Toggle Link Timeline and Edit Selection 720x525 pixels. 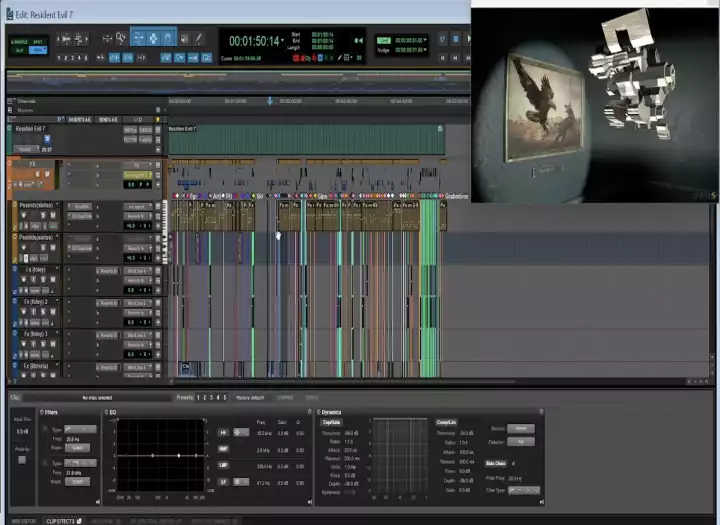[x=114, y=58]
